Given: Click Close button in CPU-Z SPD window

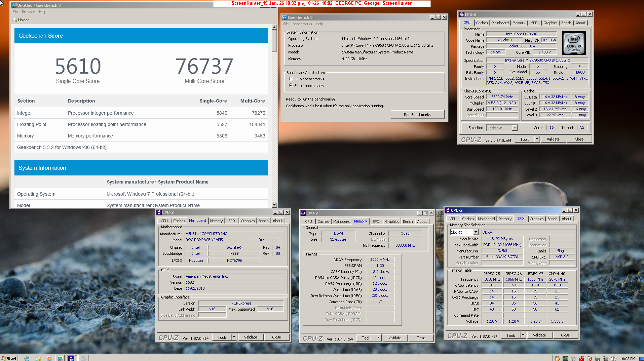Looking at the screenshot, I should [565, 335].
